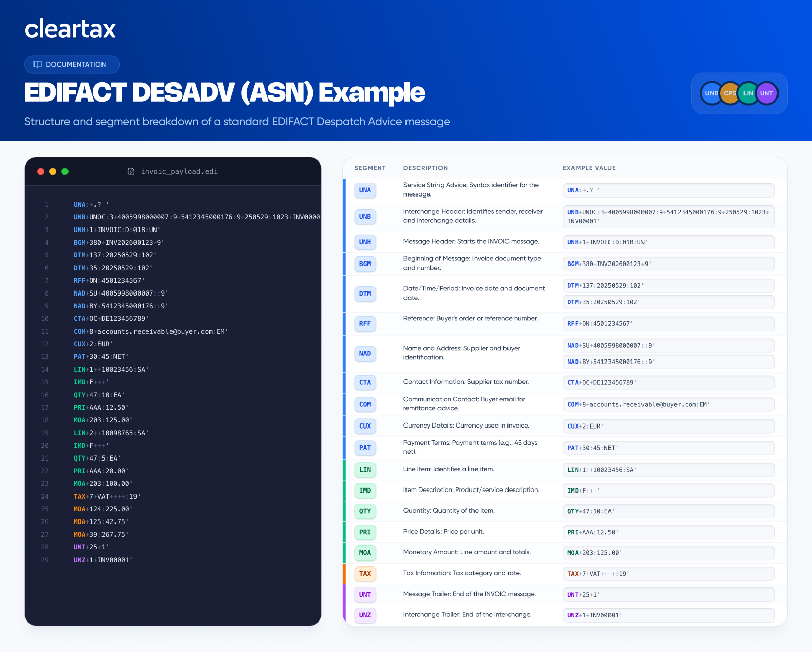Viewport: 812px width, 654px height.
Task: Click the green LIN segment tag in table
Action: click(x=365, y=470)
